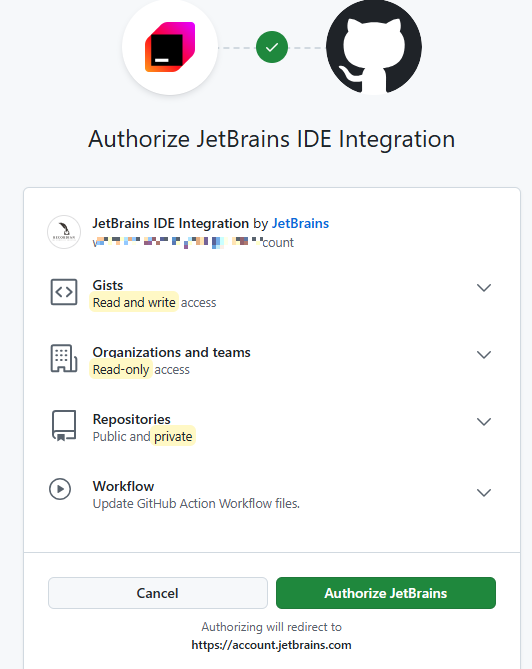Click the Authorize JetBrains button
Viewport: 532px width, 669px height.
click(x=386, y=593)
